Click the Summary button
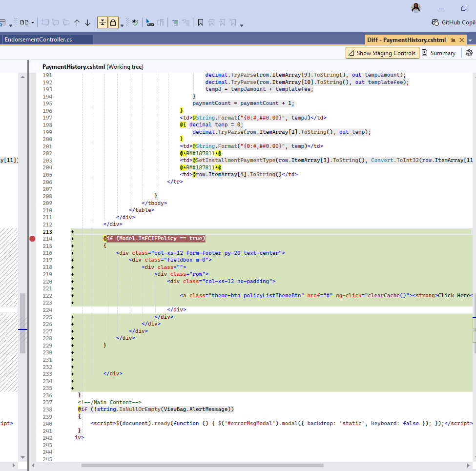 [x=438, y=53]
